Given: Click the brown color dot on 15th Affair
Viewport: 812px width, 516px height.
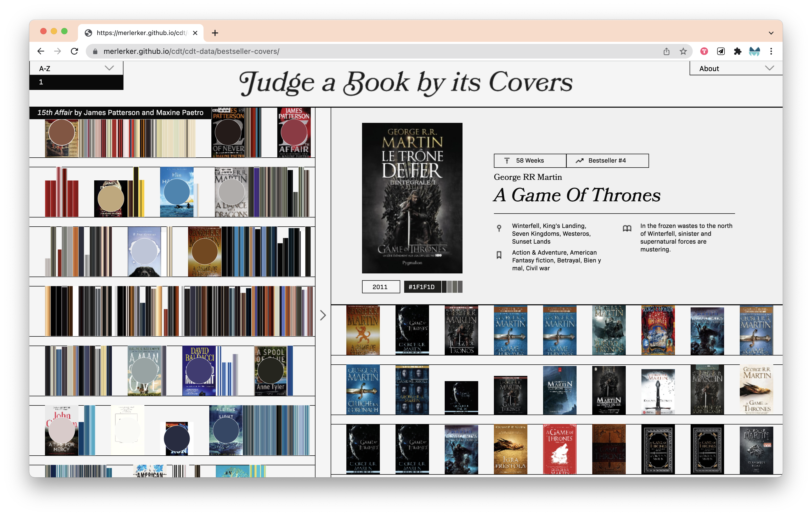Looking at the screenshot, I should [x=62, y=133].
